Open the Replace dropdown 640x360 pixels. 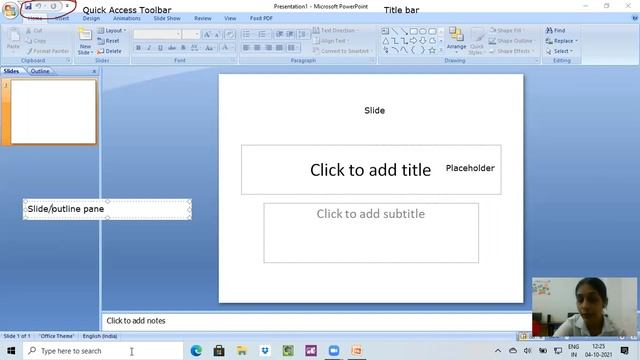(x=562, y=41)
